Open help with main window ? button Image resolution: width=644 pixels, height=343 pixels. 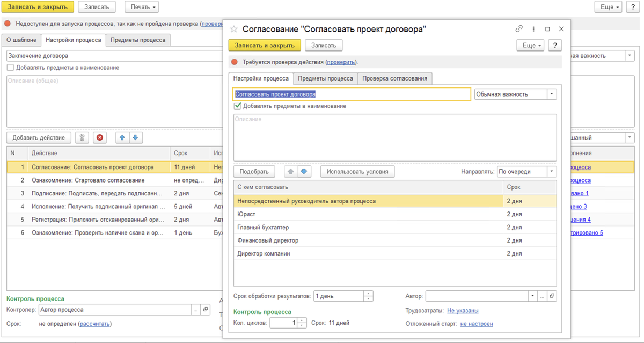[632, 7]
